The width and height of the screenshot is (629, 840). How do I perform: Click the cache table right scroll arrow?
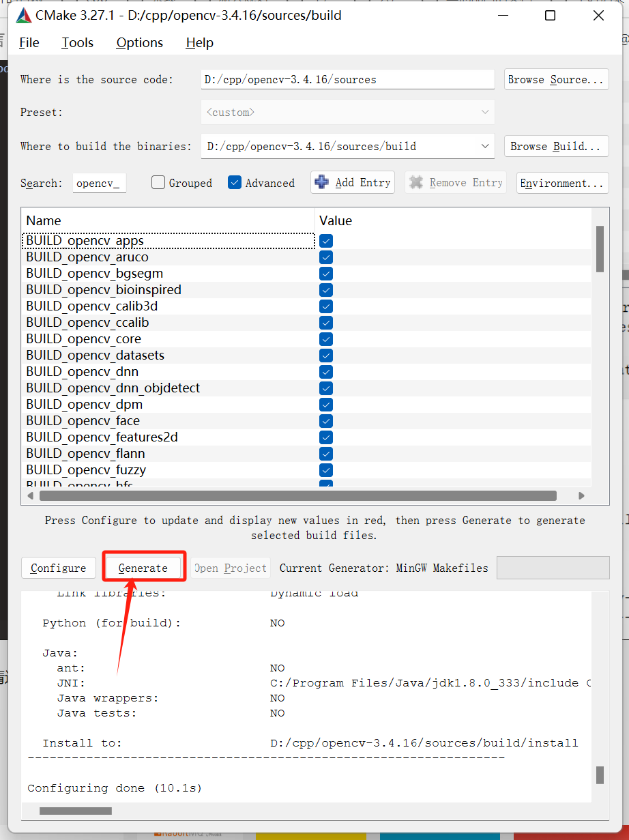[581, 495]
